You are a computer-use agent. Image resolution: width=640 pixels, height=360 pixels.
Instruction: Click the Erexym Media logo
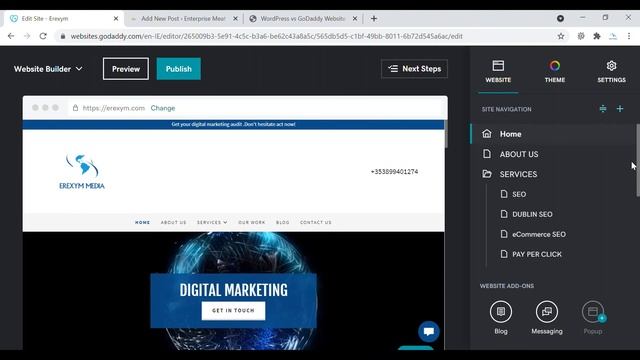82,171
